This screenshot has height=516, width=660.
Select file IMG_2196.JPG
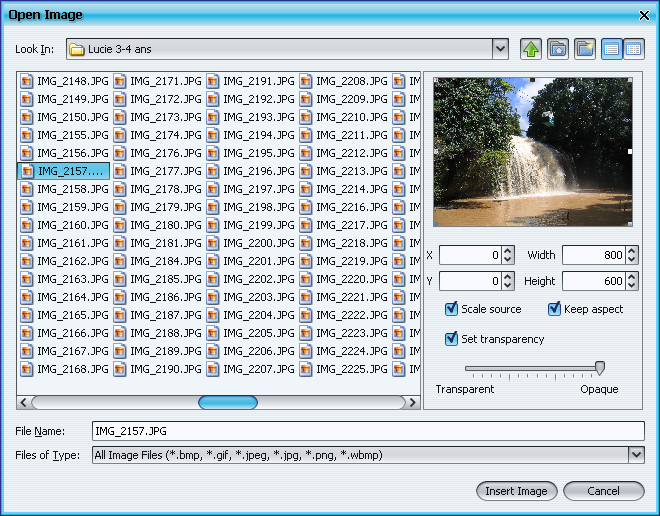coord(250,171)
